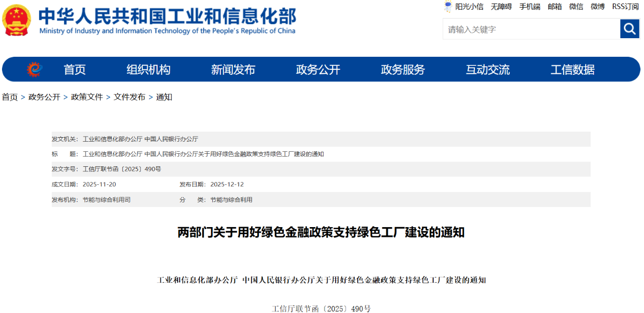The image size is (644, 313).
Task: Open the 手机端 mobile version link
Action: tap(530, 7)
